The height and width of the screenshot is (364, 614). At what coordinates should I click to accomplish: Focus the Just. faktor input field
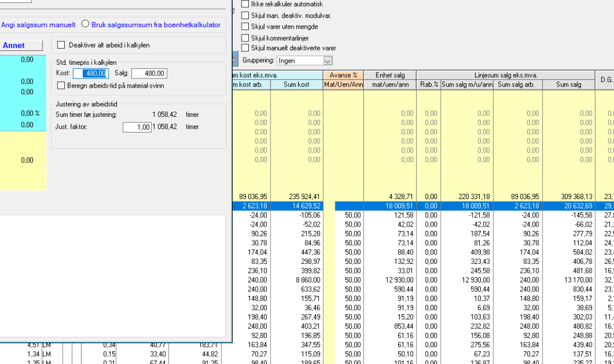[x=137, y=127]
